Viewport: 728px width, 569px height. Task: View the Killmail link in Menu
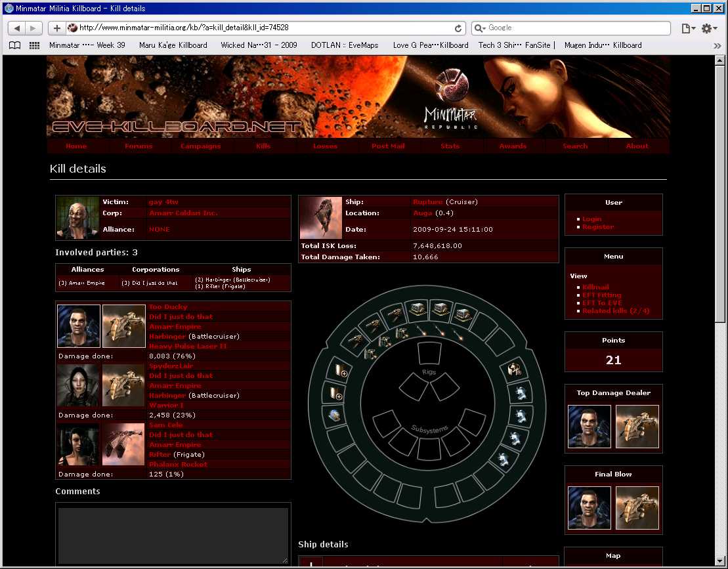pyautogui.click(x=595, y=287)
